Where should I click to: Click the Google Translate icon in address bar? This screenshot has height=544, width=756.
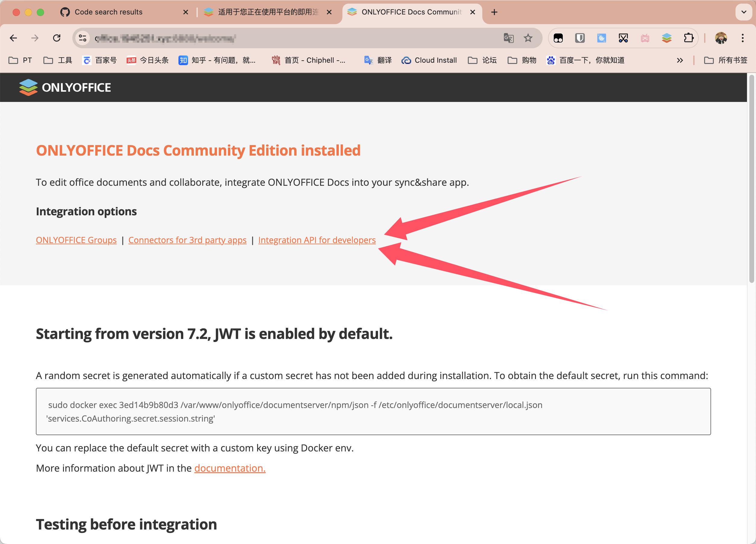[x=508, y=38]
